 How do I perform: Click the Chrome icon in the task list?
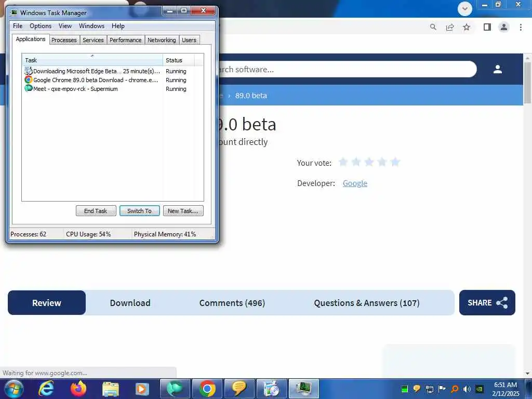pyautogui.click(x=28, y=79)
